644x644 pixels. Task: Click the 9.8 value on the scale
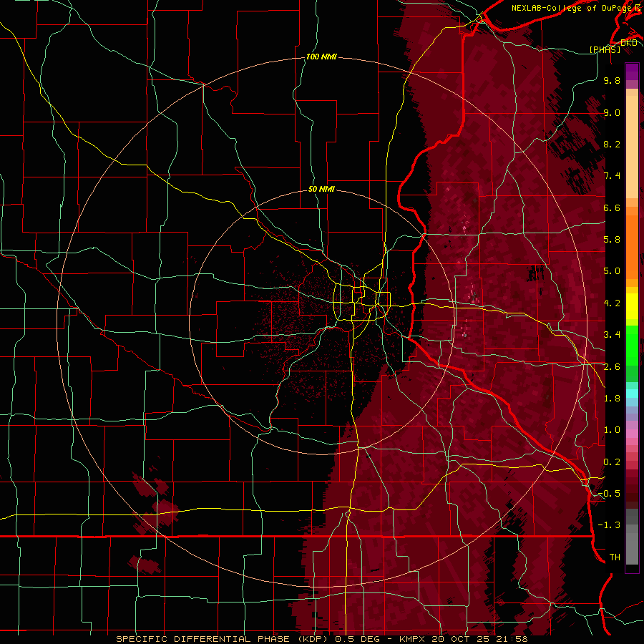click(x=612, y=80)
